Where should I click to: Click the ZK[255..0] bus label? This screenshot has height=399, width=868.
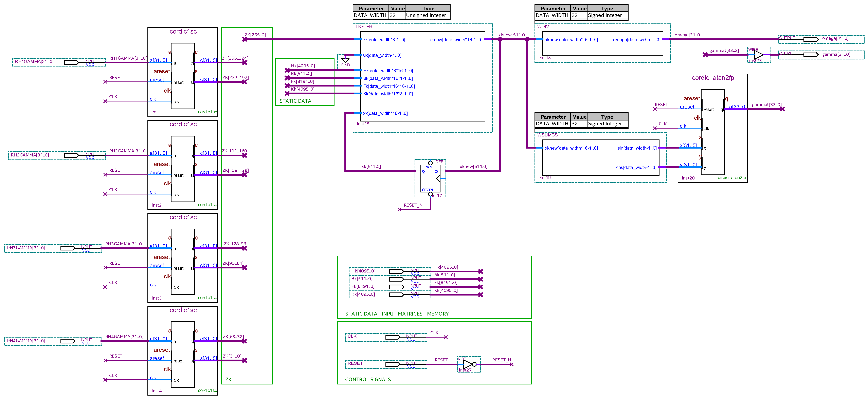click(x=255, y=35)
